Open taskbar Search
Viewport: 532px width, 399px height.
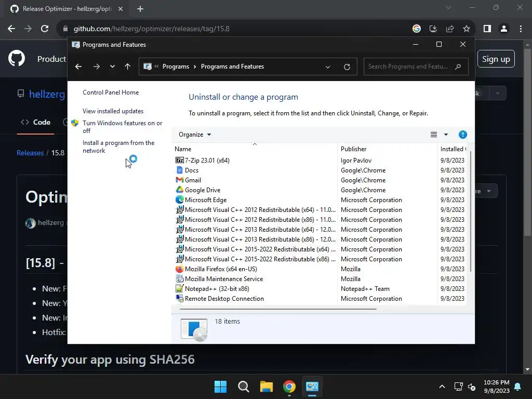click(243, 387)
